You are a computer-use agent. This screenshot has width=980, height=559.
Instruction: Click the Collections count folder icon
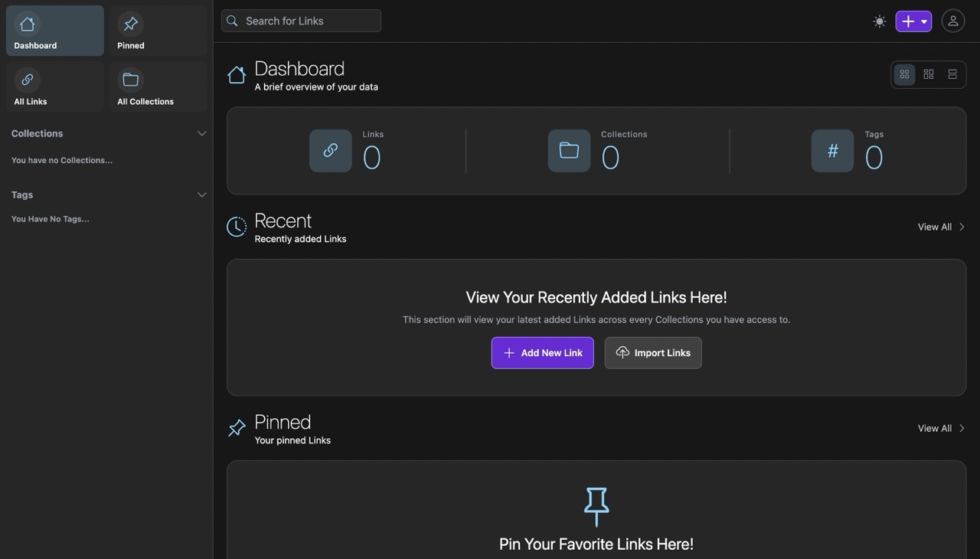pos(569,151)
